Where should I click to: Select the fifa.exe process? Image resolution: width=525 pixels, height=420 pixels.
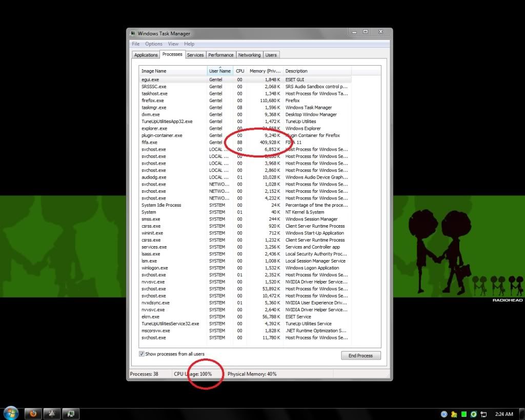pyautogui.click(x=246, y=143)
